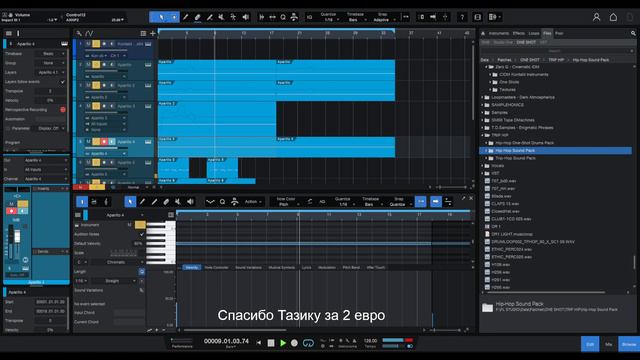The height and width of the screenshot is (360, 640).
Task: Detach the editor panel with arrow icon
Action: (x=464, y=198)
